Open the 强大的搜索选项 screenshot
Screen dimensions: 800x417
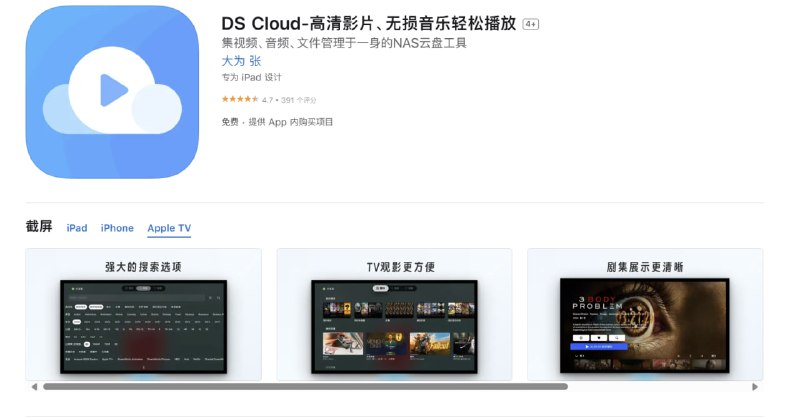143,314
